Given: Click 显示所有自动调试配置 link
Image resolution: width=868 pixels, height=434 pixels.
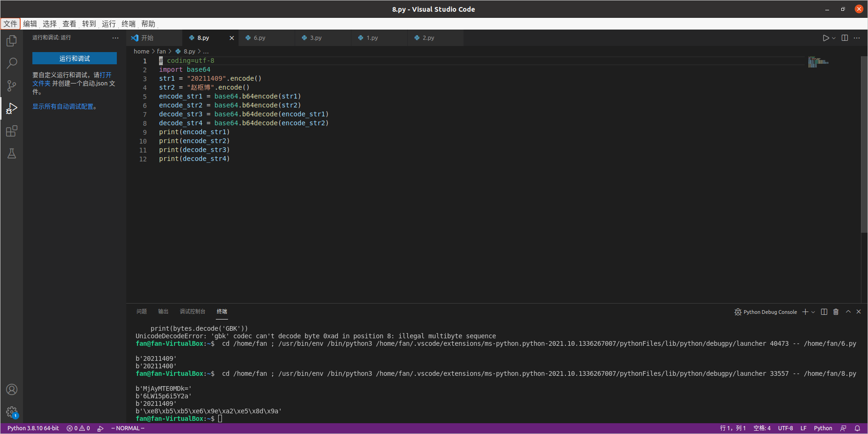Looking at the screenshot, I should [63, 107].
